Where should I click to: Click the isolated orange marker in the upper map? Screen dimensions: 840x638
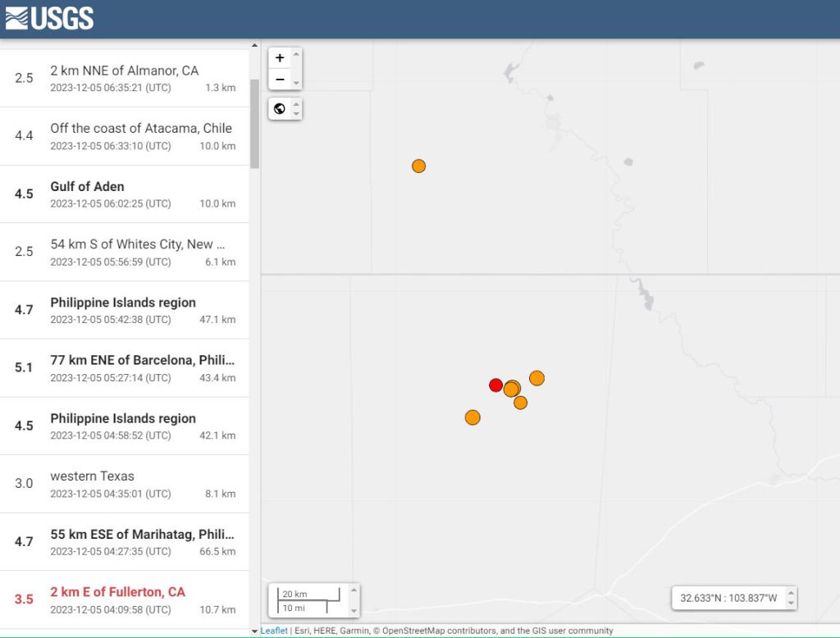pyautogui.click(x=418, y=166)
